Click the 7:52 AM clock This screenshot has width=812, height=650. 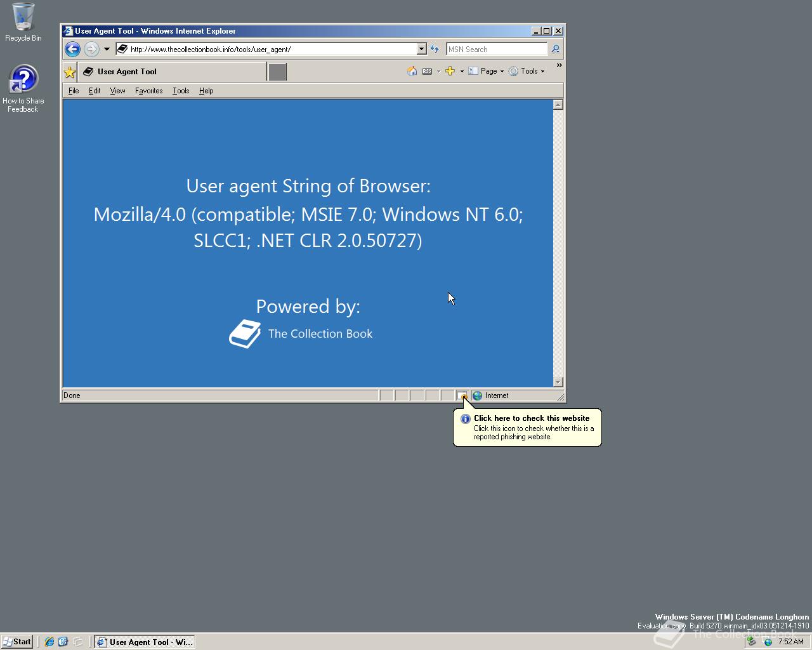pyautogui.click(x=791, y=642)
